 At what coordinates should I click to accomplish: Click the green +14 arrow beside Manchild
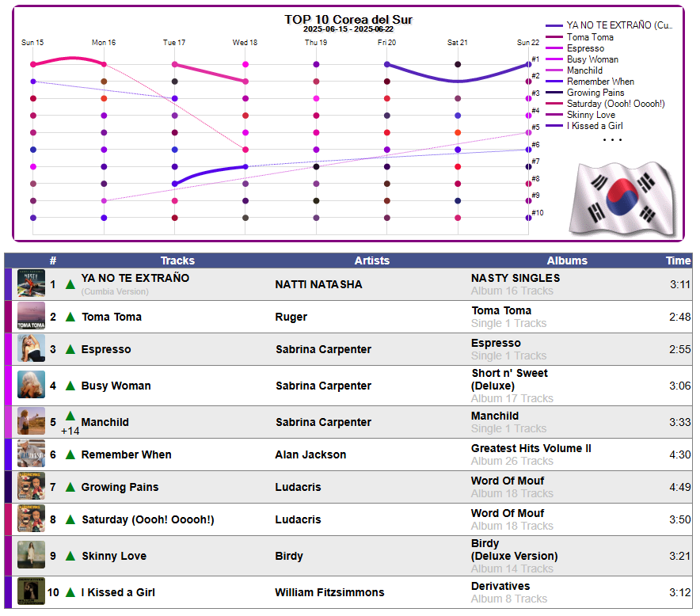70,416
